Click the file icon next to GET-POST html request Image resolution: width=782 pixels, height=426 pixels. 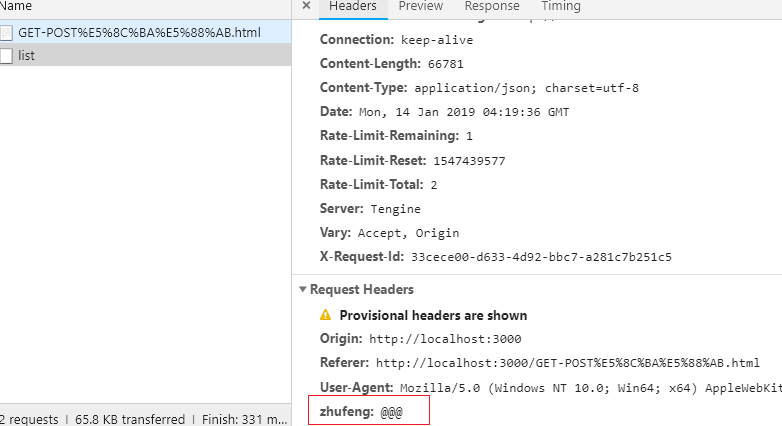point(7,32)
